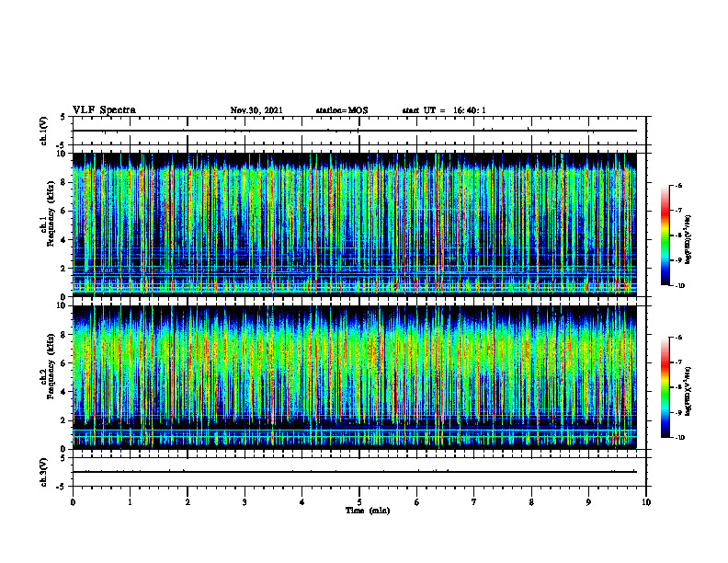This screenshot has height=563, width=728.
Task: Click the "-6" label on ch.1 color bar
Action: (x=678, y=185)
